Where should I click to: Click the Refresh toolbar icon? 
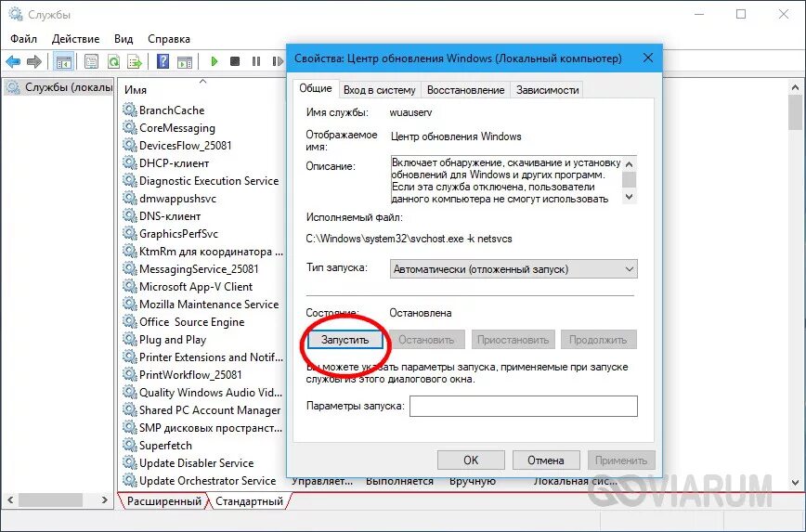(113, 61)
